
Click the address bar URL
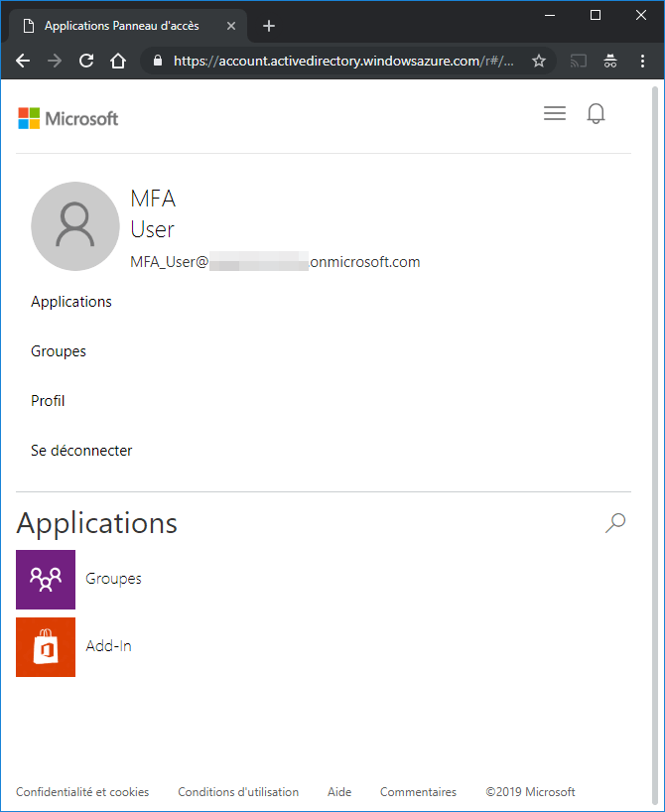point(343,62)
